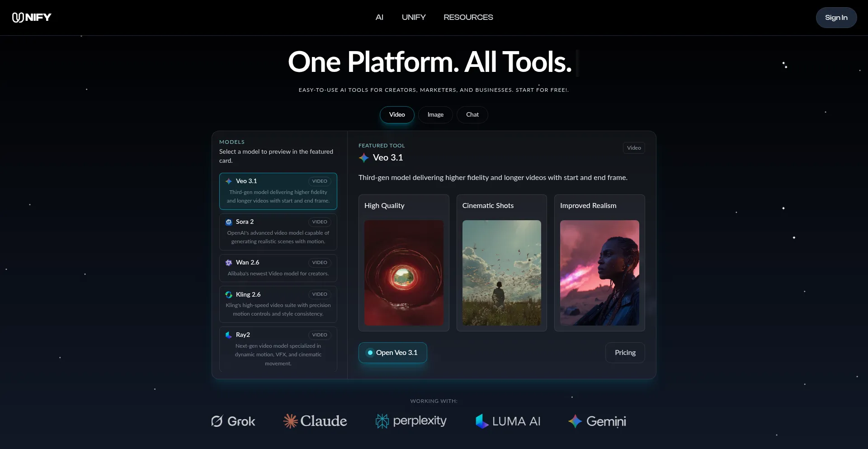Screen dimensions: 868x449
Task: Click the perplexity logo icon
Action: pos(382,421)
